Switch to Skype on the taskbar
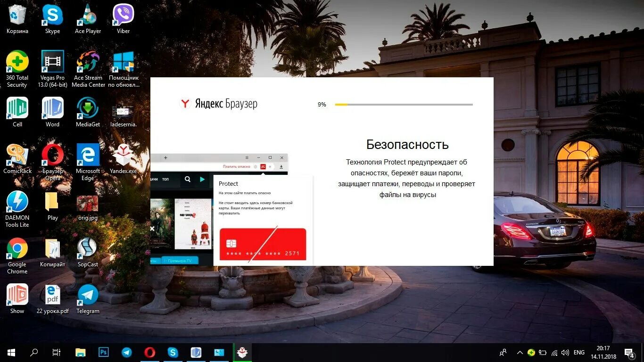644x362 pixels. pos(173,352)
